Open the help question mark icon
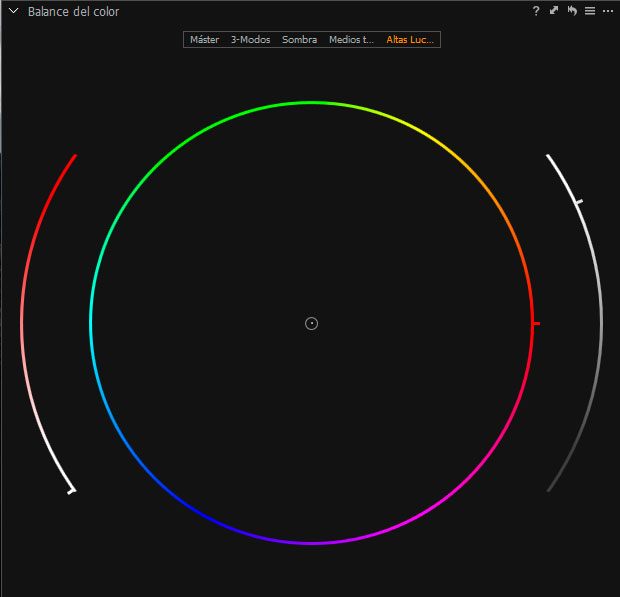620x597 pixels. pyautogui.click(x=536, y=11)
